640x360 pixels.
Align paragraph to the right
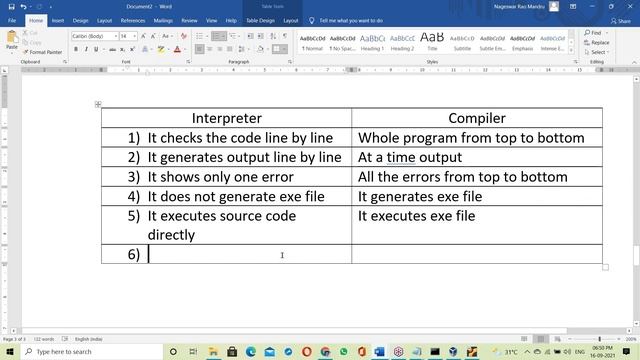click(220, 49)
